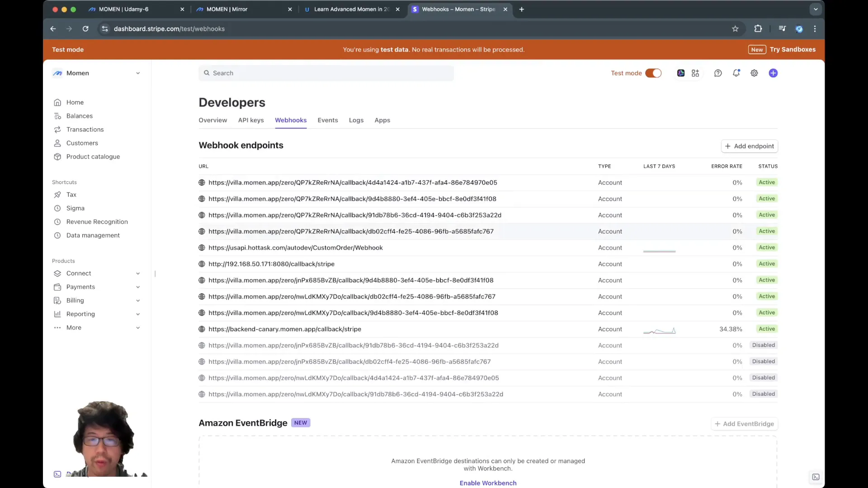The image size is (868, 488).
Task: Switch to the Apps tab
Action: click(382, 120)
